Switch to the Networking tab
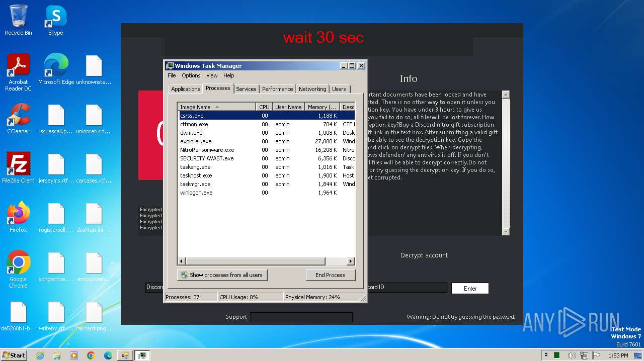The width and height of the screenshot is (644, 362). (312, 89)
